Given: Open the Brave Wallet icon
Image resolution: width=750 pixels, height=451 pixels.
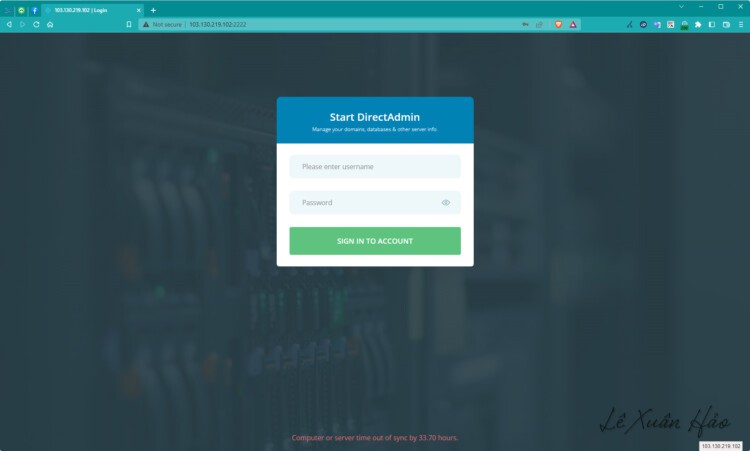Looking at the screenshot, I should click(x=726, y=24).
